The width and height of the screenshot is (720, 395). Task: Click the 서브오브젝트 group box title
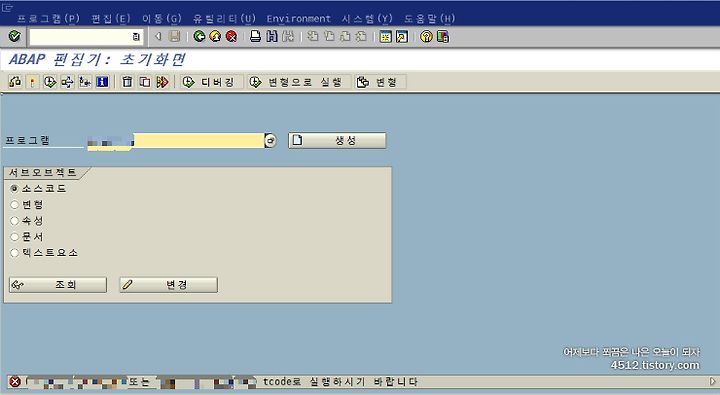tap(42, 173)
